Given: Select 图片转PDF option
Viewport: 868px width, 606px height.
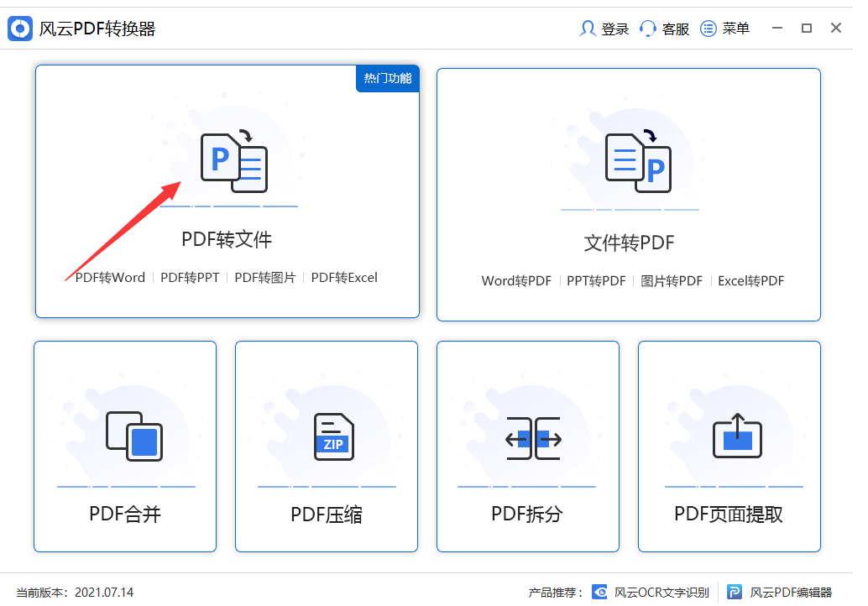Looking at the screenshot, I should 672,281.
